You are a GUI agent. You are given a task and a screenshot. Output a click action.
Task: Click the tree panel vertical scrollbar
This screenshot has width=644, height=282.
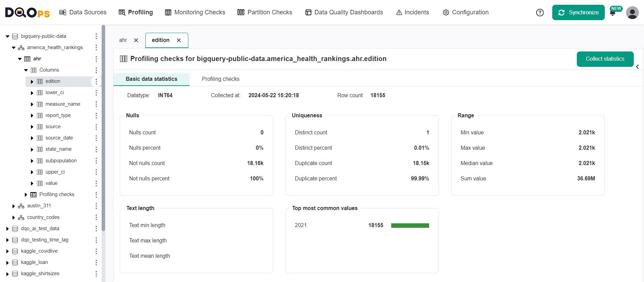[x=103, y=128]
